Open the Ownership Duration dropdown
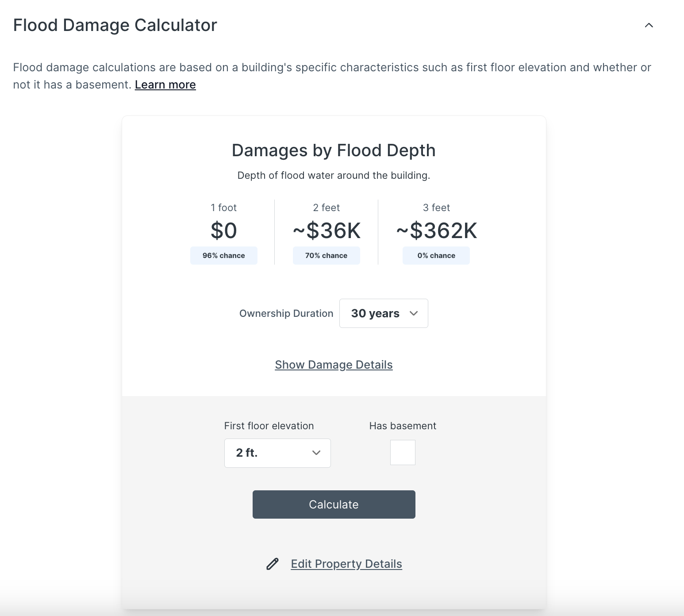Image resolution: width=684 pixels, height=616 pixels. (x=383, y=313)
